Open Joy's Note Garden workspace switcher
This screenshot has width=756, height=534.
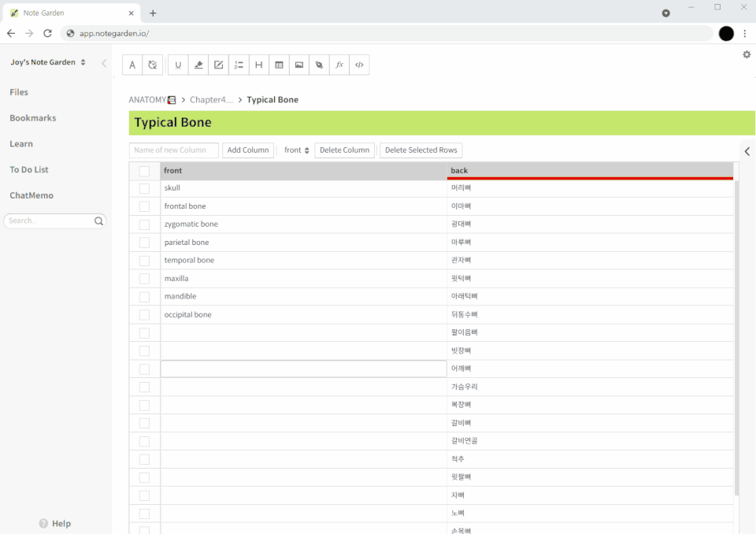[48, 62]
